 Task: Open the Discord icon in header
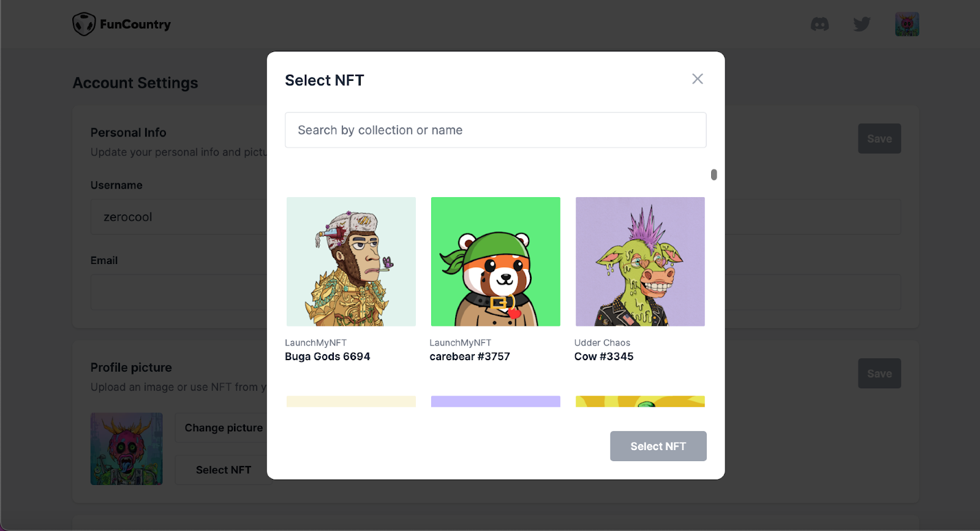(820, 24)
